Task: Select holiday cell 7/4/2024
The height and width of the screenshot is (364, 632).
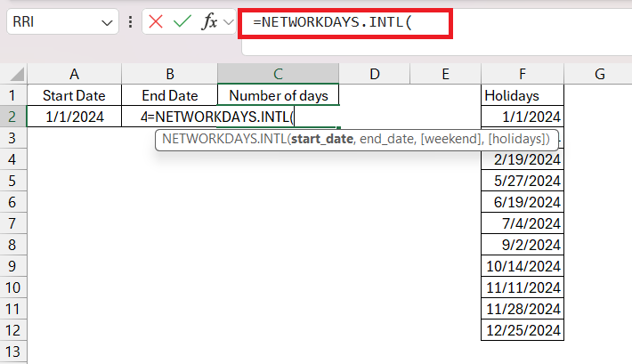Action: (x=523, y=223)
